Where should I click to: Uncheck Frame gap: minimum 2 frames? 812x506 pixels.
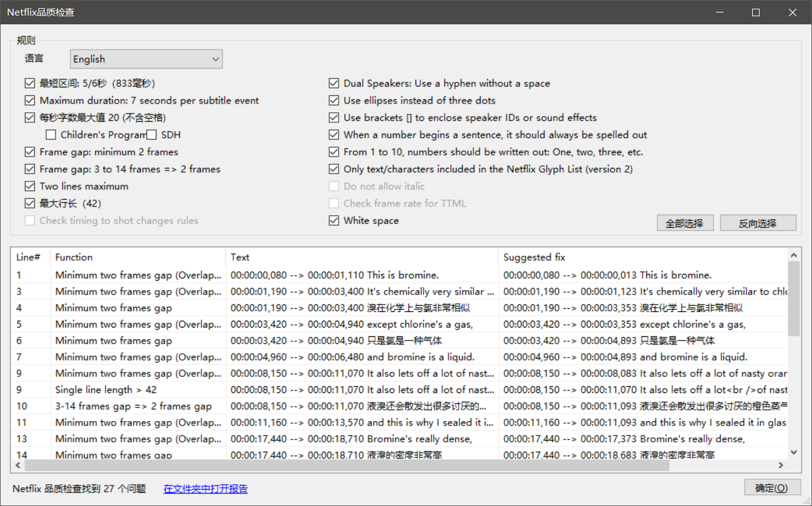tap(29, 152)
